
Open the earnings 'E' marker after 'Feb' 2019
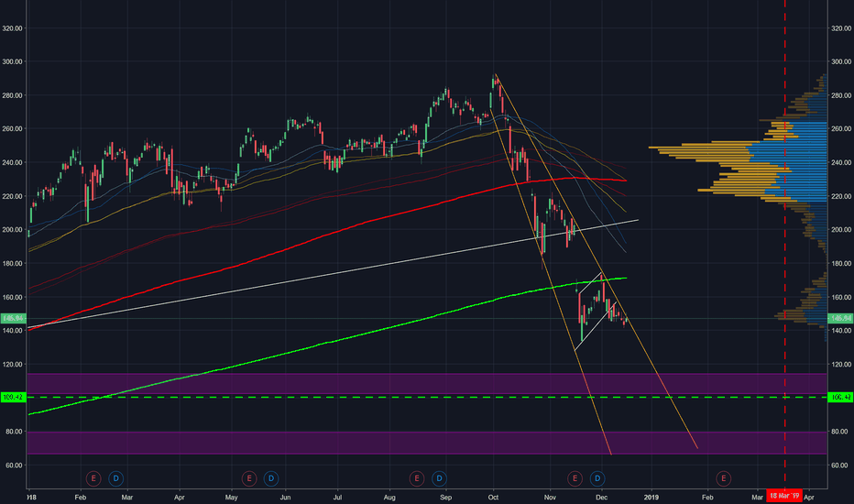723,478
